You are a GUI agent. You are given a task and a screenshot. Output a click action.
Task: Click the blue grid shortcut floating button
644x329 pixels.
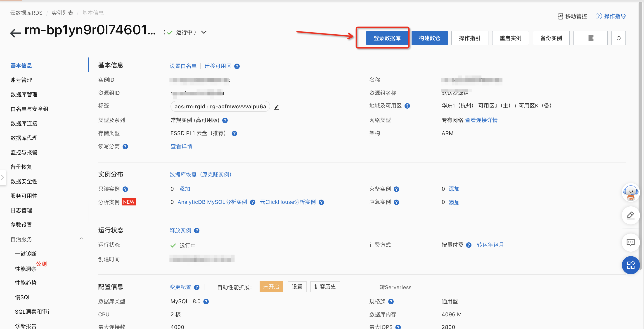[x=630, y=265]
